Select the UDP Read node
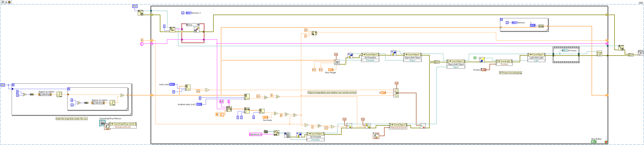 pyautogui.click(x=172, y=29)
